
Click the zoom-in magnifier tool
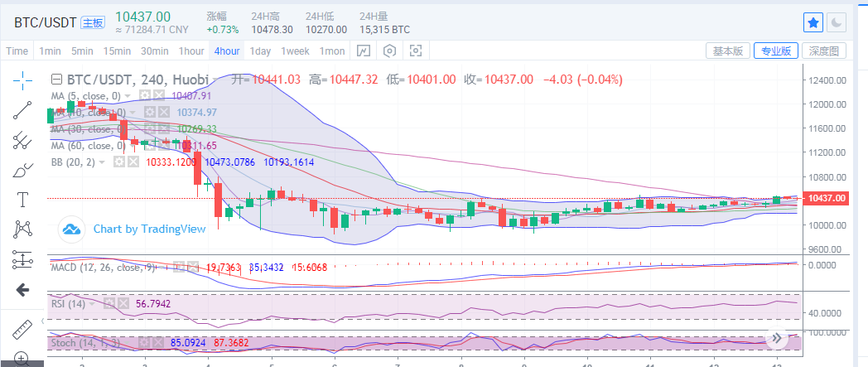[22, 358]
